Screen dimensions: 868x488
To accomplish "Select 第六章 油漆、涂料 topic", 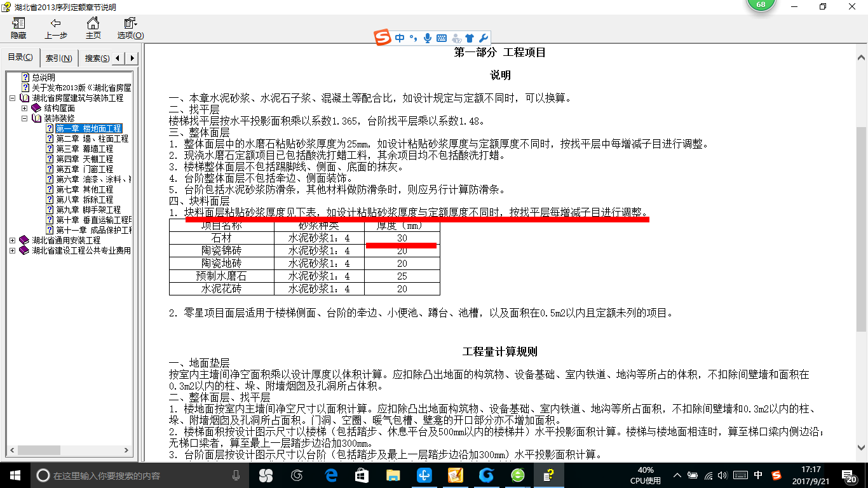I will 93,179.
